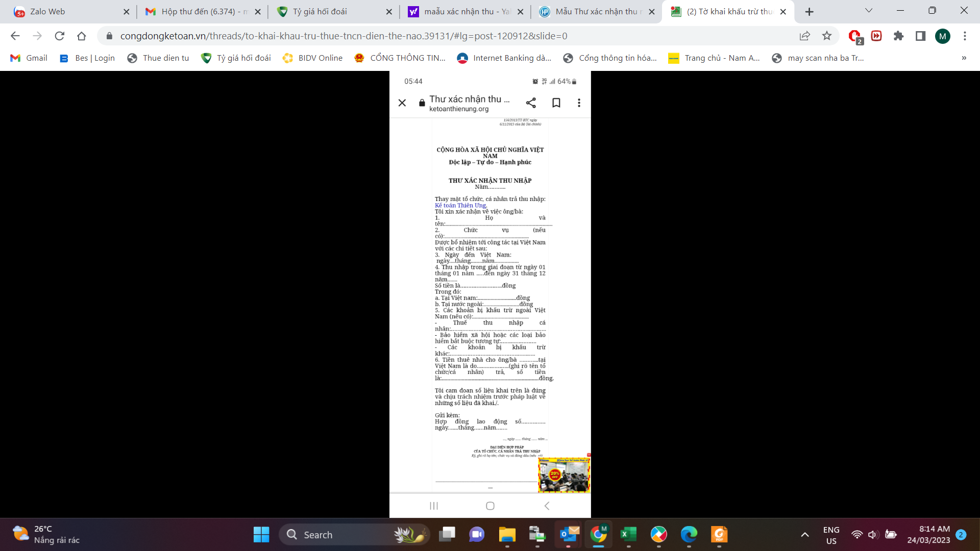
Task: Open File Explorer from taskbar
Action: [507, 534]
